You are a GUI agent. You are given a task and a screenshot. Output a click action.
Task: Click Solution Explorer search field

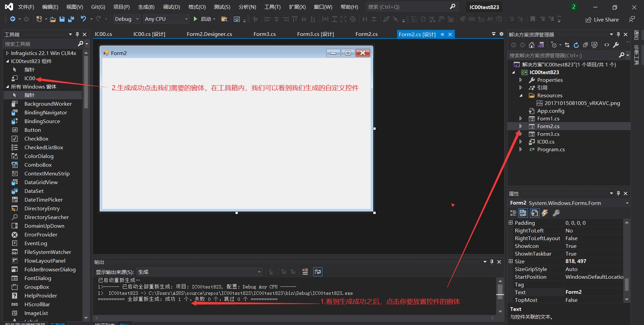[x=563, y=55]
